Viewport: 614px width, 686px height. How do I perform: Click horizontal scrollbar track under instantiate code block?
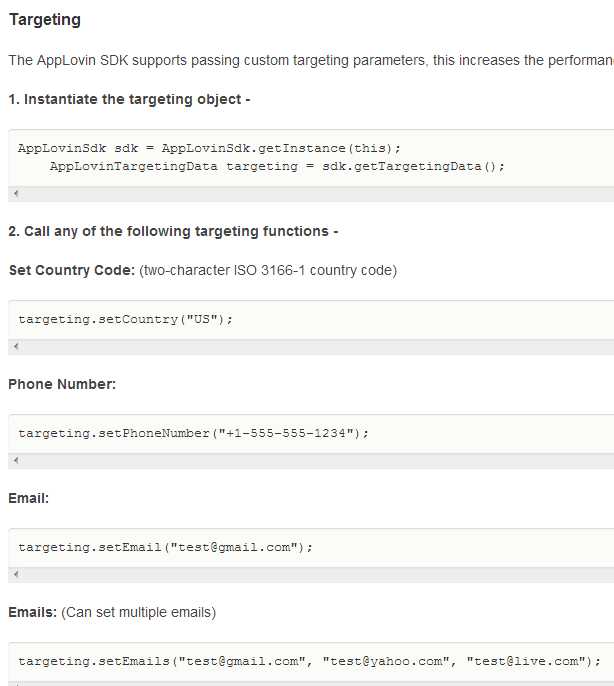(x=311, y=194)
